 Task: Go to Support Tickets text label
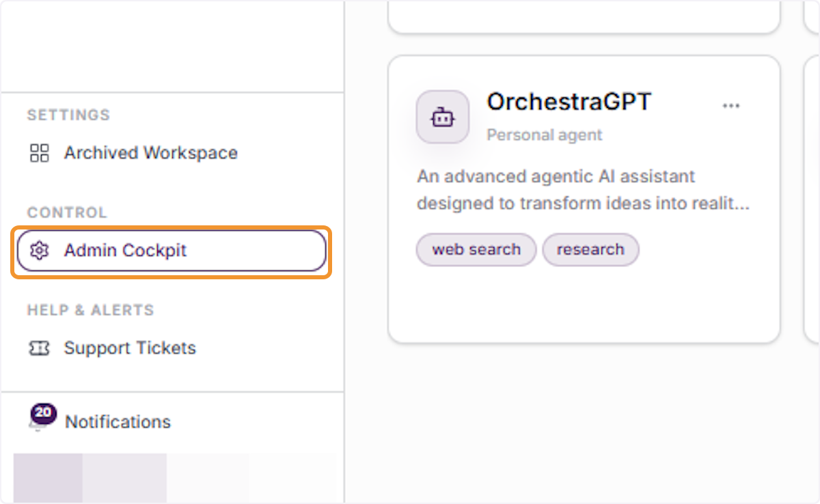tap(130, 348)
